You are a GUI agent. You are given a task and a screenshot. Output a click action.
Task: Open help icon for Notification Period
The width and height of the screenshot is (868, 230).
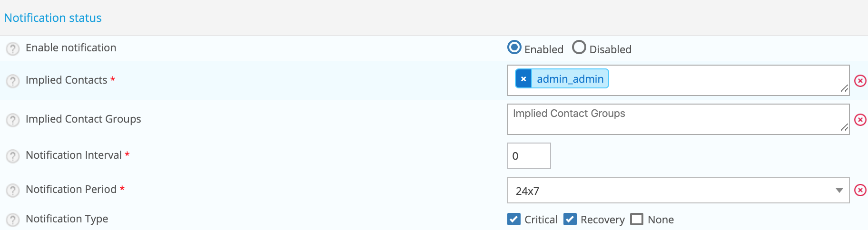click(13, 191)
